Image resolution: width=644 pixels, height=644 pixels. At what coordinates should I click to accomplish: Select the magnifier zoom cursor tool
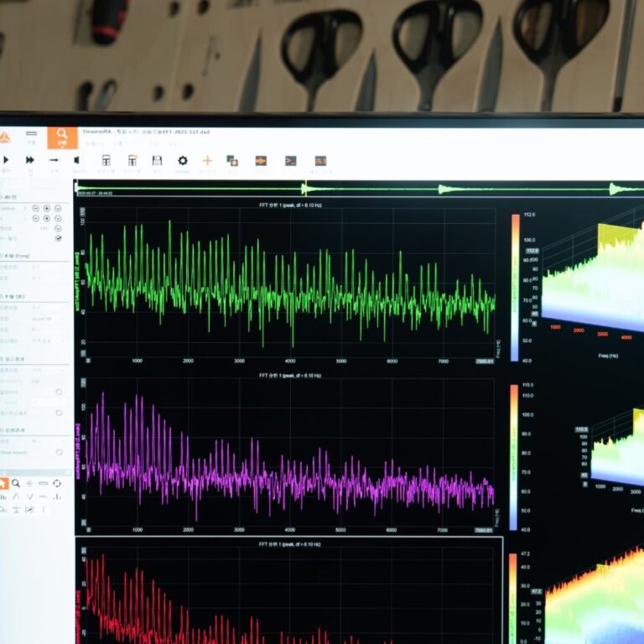[16, 483]
